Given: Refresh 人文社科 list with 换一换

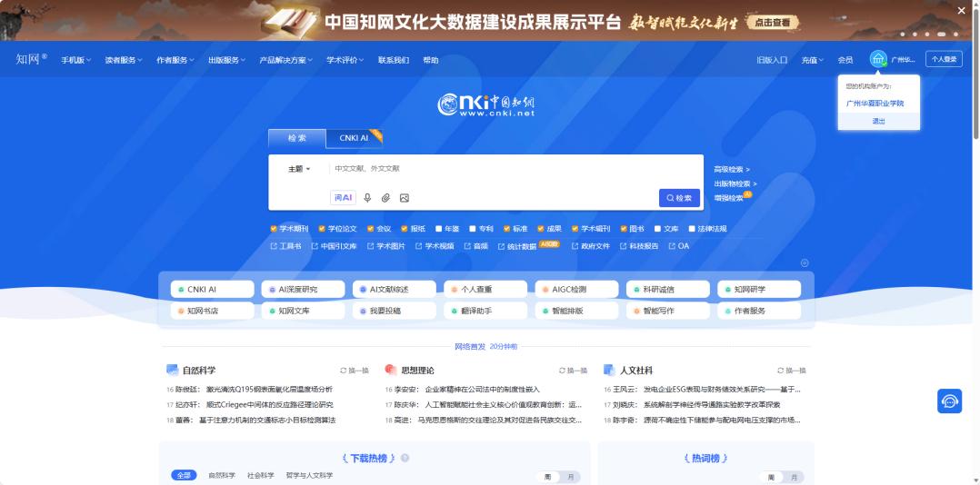Looking at the screenshot, I should (x=791, y=371).
